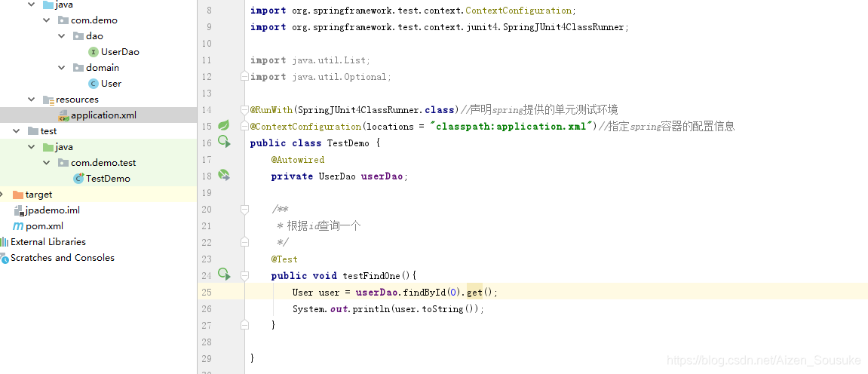
Task: Click the run test gutter icon beside testFindOne
Action: 224,274
